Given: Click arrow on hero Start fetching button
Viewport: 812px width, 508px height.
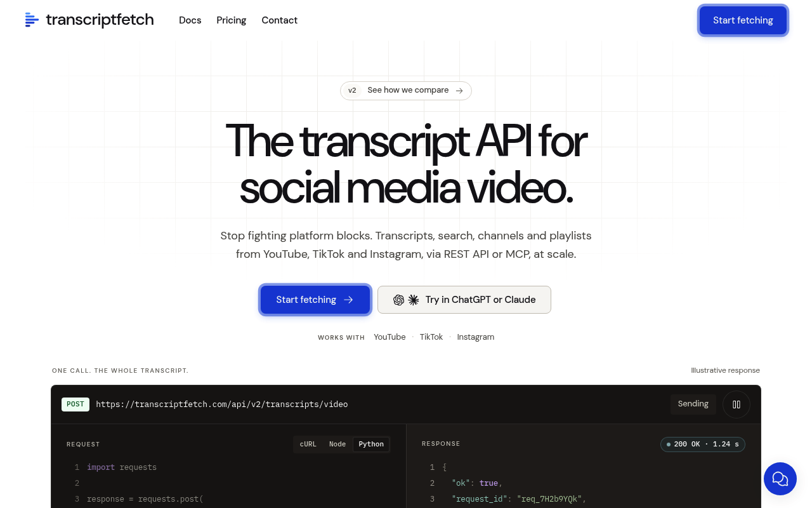Looking at the screenshot, I should pyautogui.click(x=348, y=300).
